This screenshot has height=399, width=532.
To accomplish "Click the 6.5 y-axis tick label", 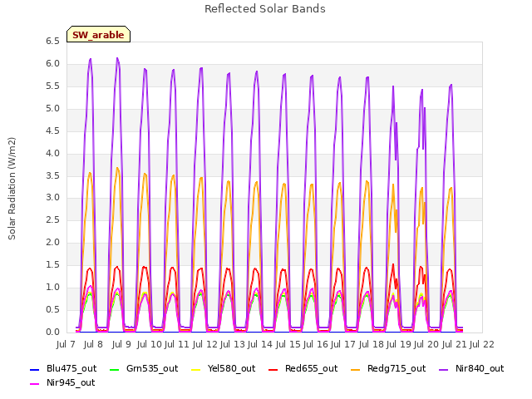I will [x=53, y=42].
